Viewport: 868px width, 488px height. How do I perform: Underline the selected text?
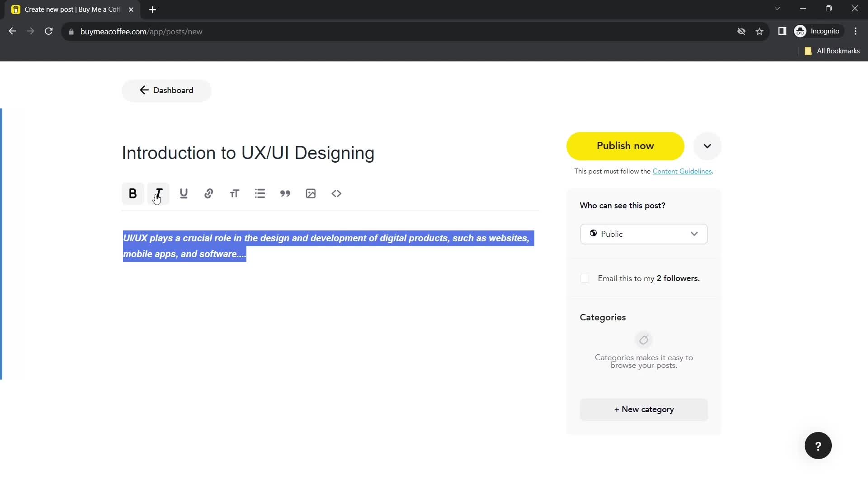coord(184,193)
